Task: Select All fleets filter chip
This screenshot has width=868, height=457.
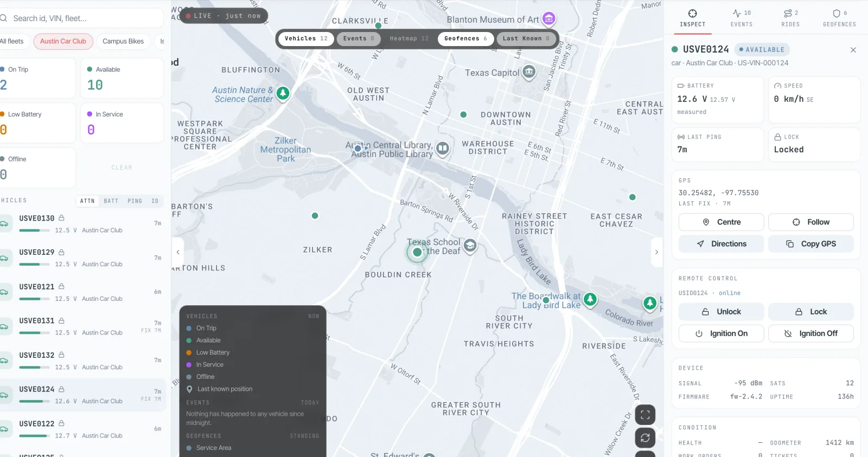Action: tap(14, 41)
